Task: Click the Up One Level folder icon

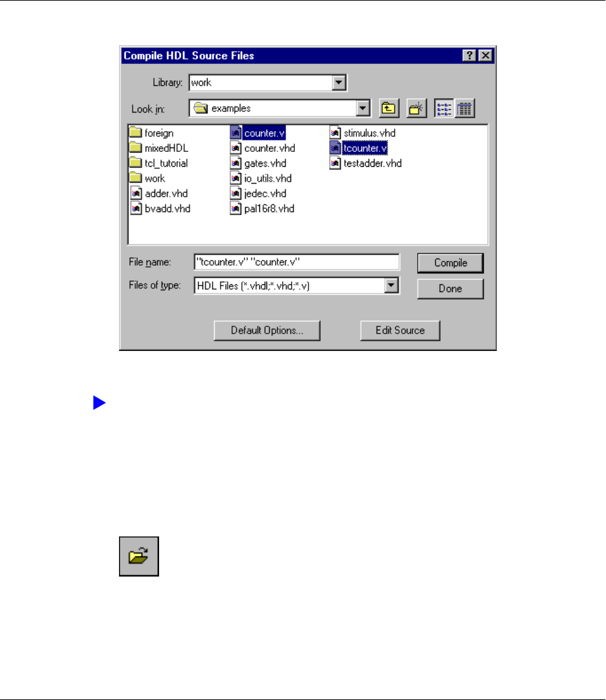Action: pyautogui.click(x=389, y=109)
